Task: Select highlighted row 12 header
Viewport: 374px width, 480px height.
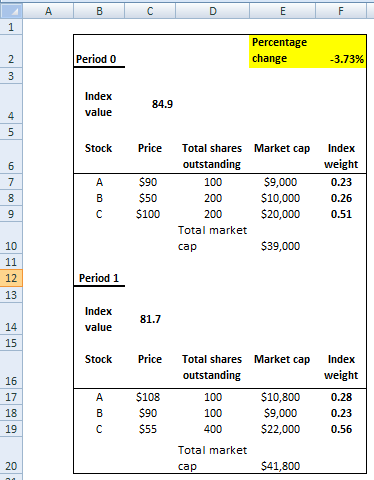Action: 11,278
